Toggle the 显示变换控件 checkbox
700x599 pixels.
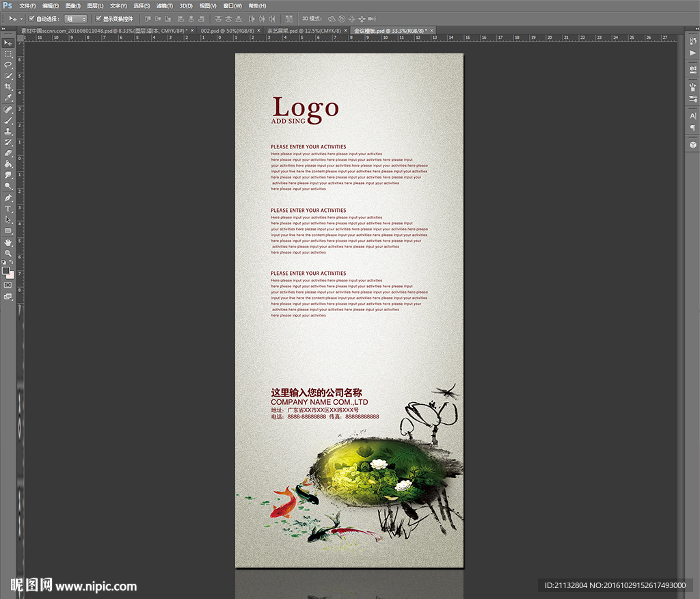pyautogui.click(x=98, y=18)
